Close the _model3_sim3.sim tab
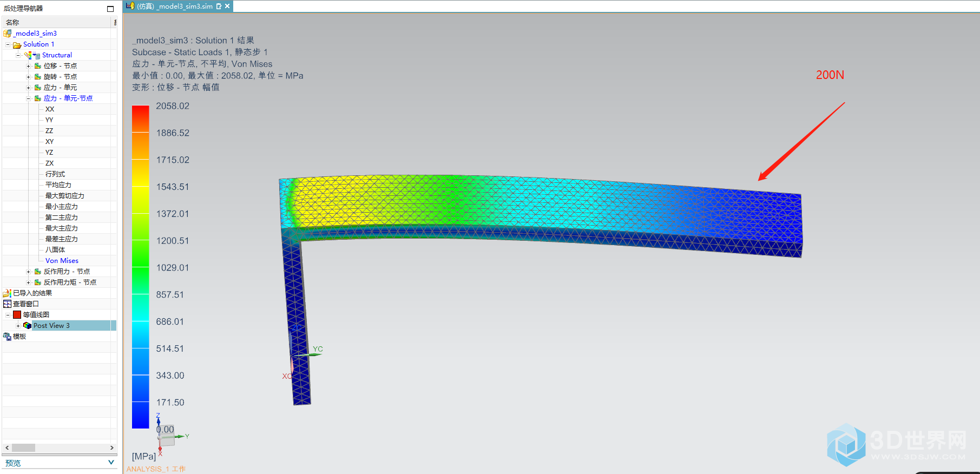980x474 pixels. click(x=227, y=6)
